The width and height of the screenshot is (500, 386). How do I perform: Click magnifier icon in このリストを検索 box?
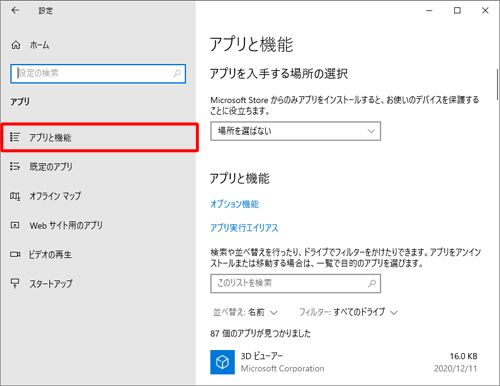(x=372, y=283)
